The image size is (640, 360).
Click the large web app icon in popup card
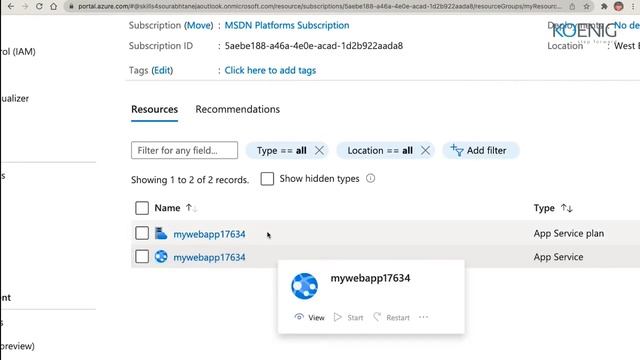pyautogui.click(x=304, y=286)
